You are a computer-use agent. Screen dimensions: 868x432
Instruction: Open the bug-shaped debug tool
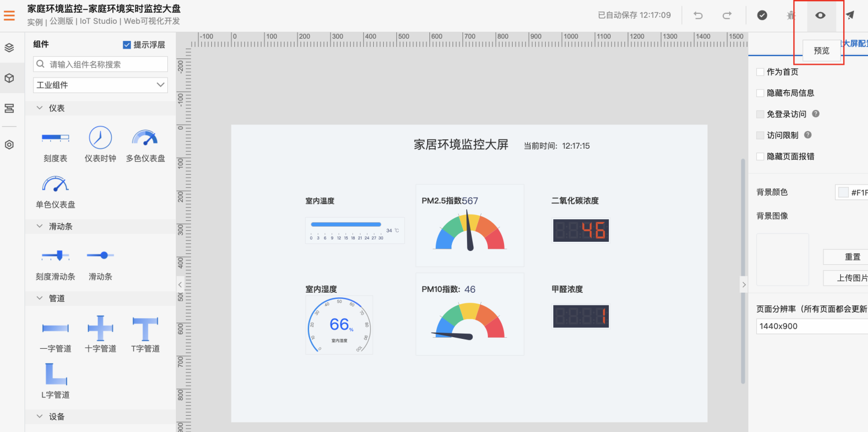point(791,16)
